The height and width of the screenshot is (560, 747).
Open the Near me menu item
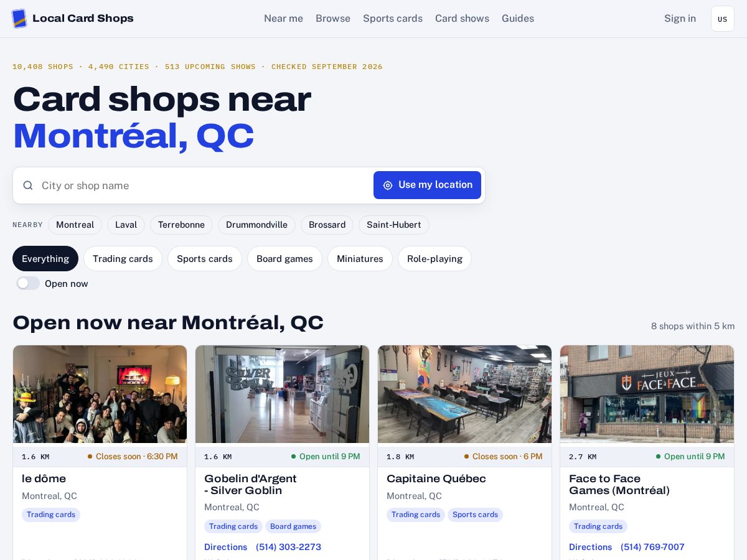tap(283, 19)
